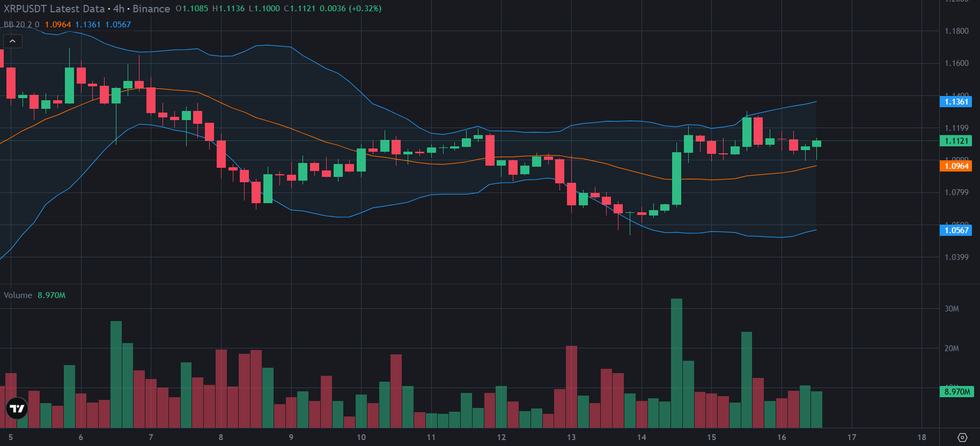This screenshot has width=980, height=446.
Task: Click date label 8 on the time axis
Action: click(x=221, y=437)
